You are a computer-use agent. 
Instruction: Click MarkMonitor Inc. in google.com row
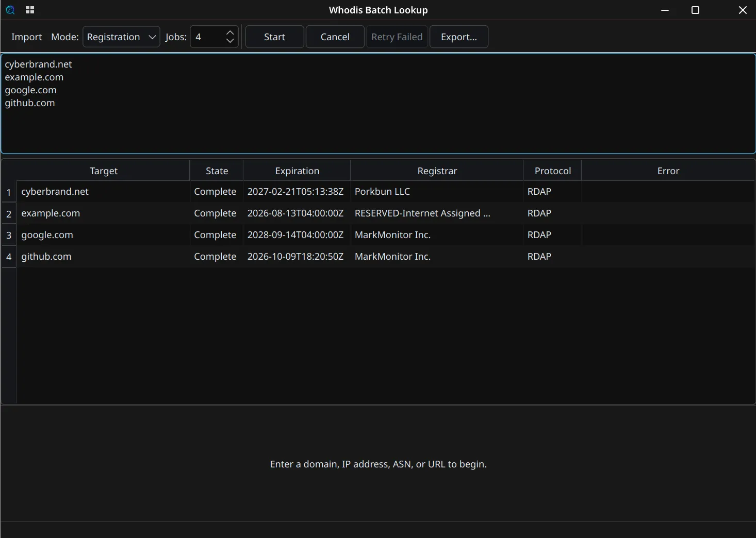point(437,235)
